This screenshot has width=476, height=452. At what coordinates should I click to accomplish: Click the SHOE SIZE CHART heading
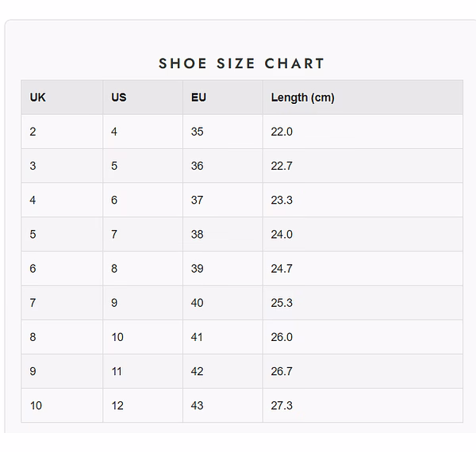[x=242, y=63]
